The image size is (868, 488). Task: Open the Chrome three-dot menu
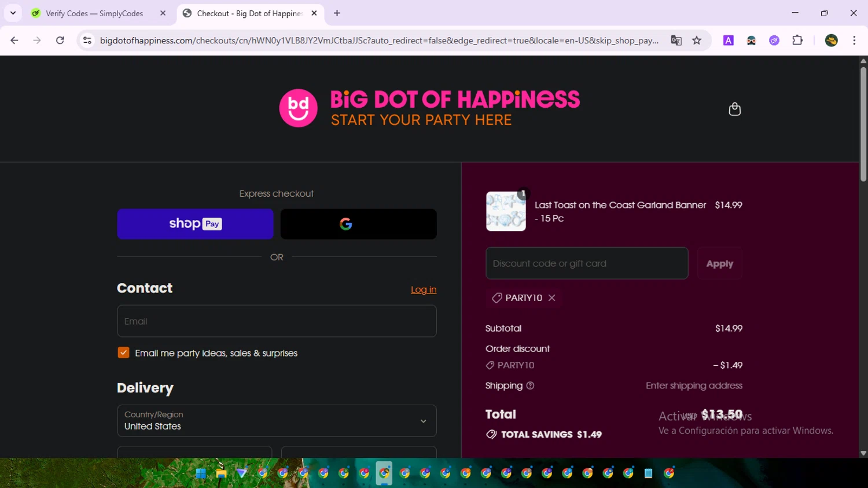854,41
